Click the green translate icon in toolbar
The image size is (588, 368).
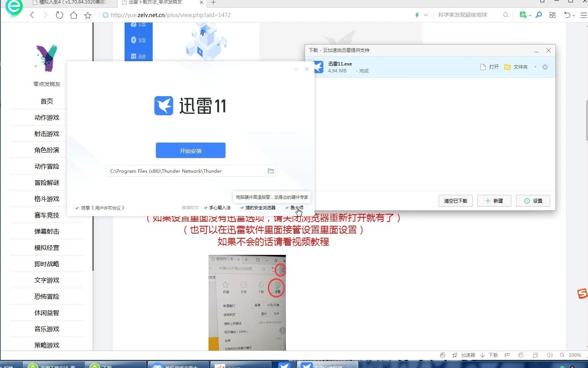[x=523, y=15]
